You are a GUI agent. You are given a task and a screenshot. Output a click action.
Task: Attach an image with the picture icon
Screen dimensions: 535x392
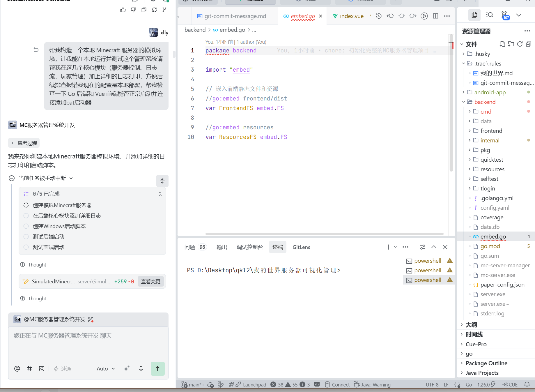42,369
